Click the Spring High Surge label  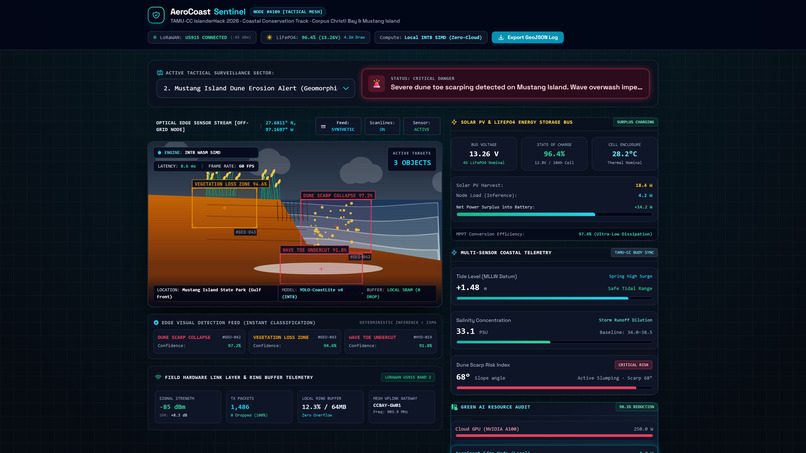pos(630,276)
